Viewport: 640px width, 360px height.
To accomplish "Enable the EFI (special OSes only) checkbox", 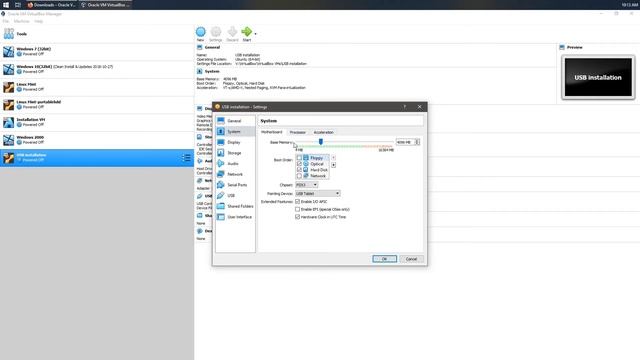I will [x=298, y=209].
